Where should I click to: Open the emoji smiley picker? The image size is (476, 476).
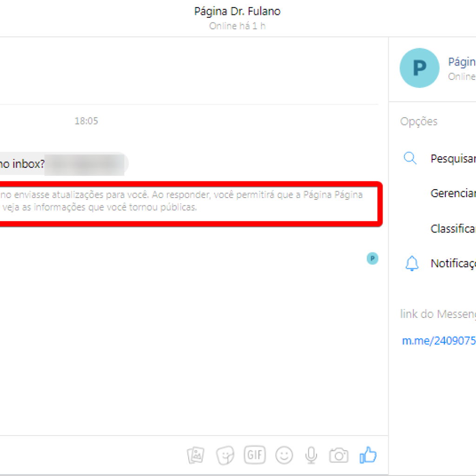(284, 455)
